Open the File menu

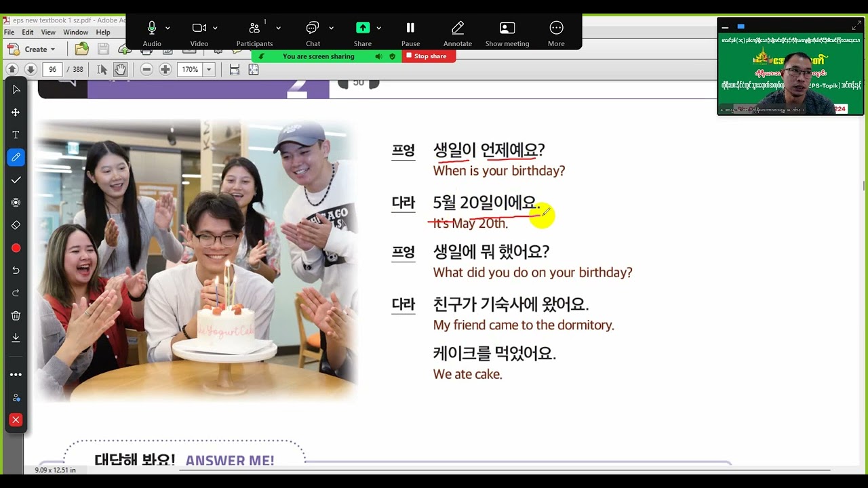click(9, 33)
